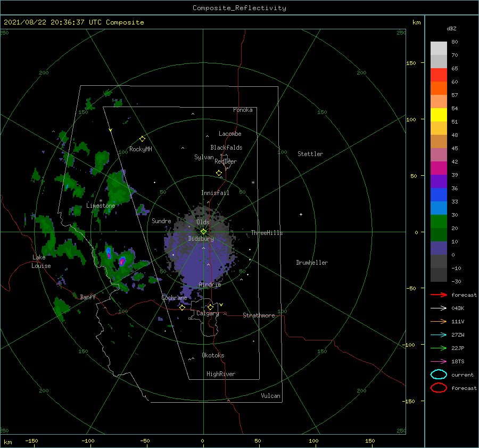Viewport: 479px width, 448px height.
Task: Click the RockyMH label
Action: point(141,149)
